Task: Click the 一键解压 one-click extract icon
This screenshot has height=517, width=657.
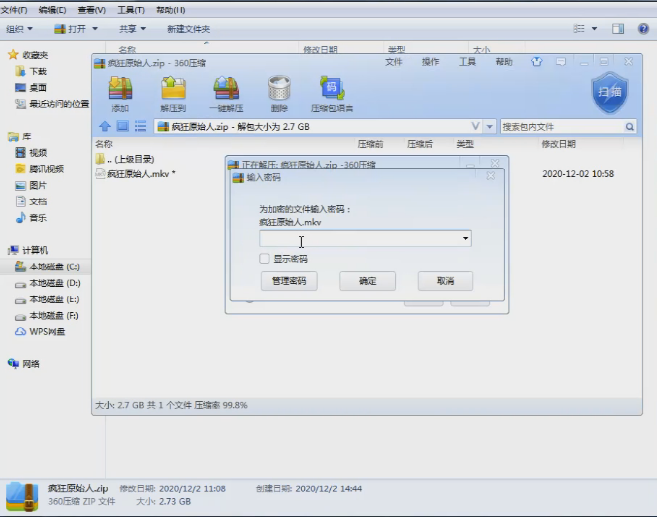Action: point(226,94)
